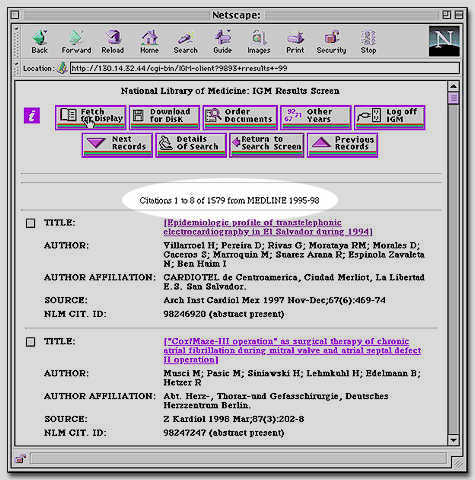Reload the current page
This screenshot has height=480, width=475.
point(113,42)
